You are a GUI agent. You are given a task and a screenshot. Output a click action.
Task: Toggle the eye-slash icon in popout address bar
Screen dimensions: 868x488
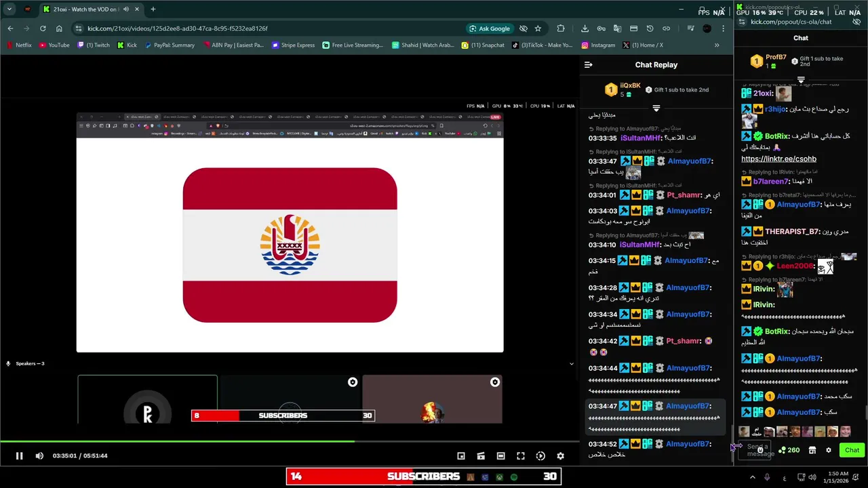[x=857, y=22]
